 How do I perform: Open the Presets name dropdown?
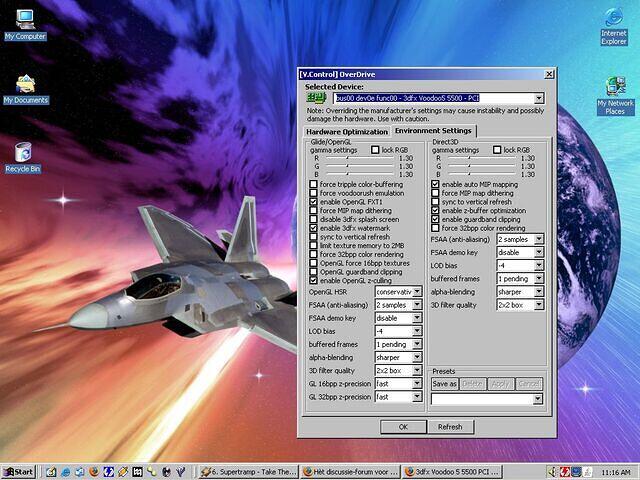(538, 399)
